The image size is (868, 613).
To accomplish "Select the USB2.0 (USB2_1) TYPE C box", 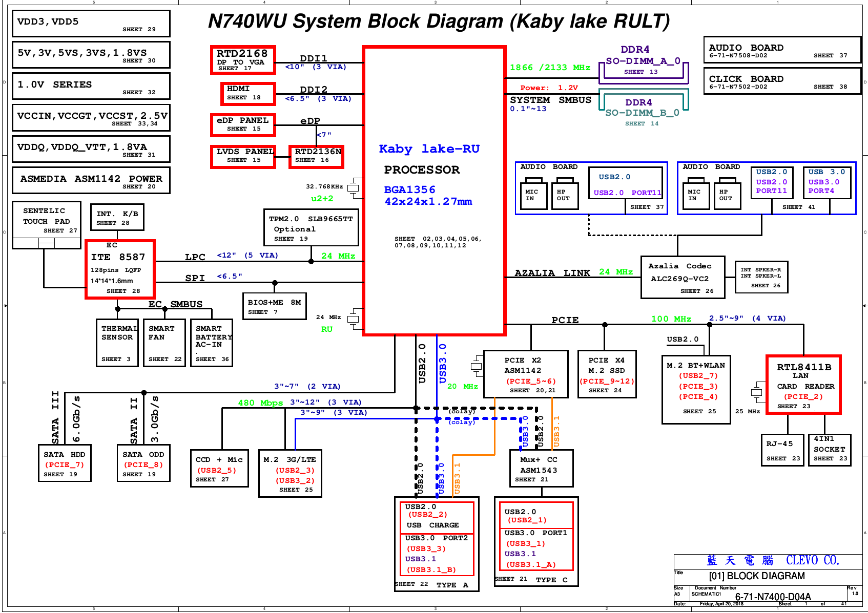I will click(536, 515).
